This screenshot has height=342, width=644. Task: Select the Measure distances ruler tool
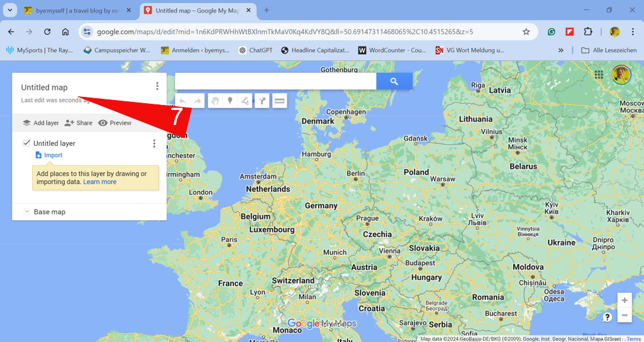280,101
